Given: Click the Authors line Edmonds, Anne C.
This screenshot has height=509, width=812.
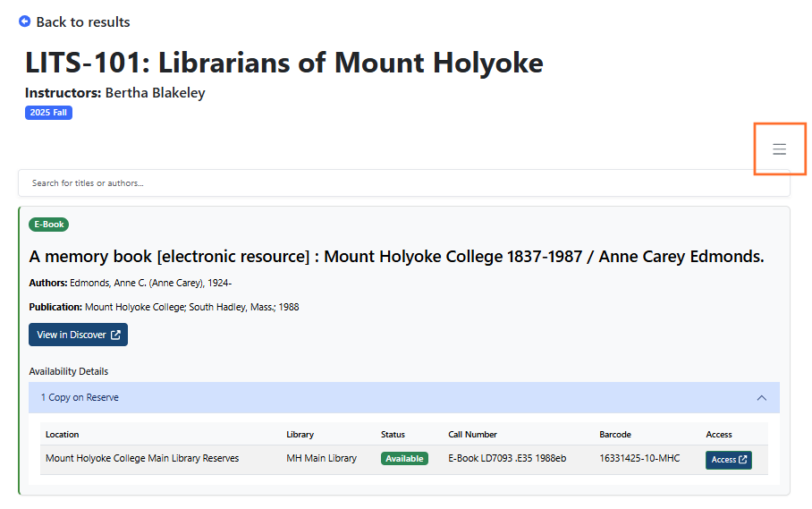Looking at the screenshot, I should point(130,283).
